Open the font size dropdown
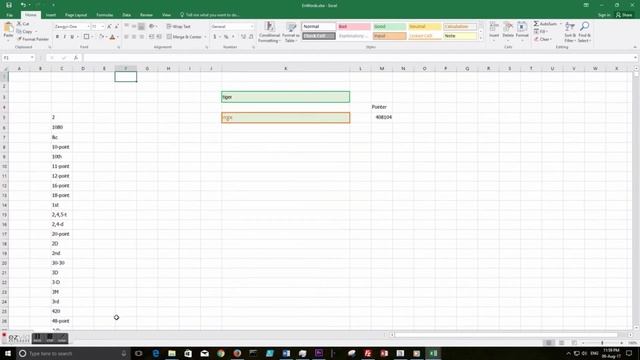This screenshot has width=640, height=360. [102, 27]
